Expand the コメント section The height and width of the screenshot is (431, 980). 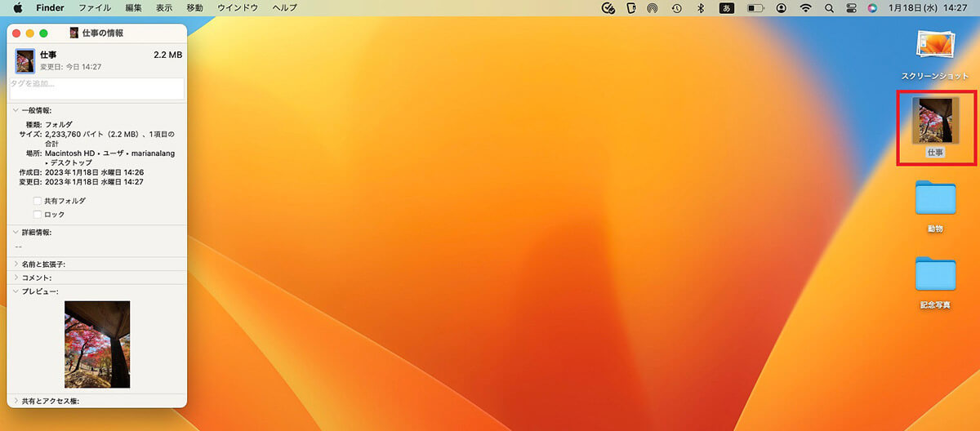16,278
